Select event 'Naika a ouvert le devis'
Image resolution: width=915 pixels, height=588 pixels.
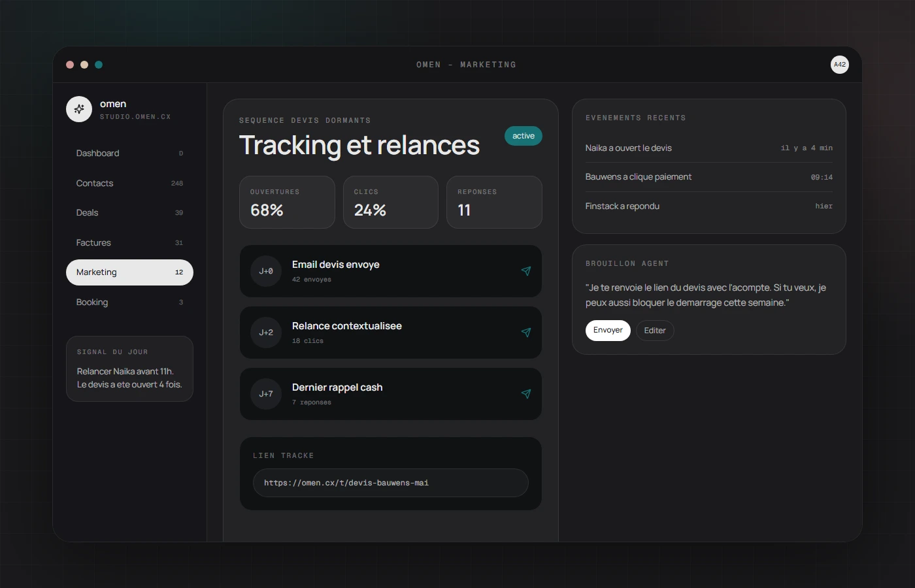coord(709,148)
